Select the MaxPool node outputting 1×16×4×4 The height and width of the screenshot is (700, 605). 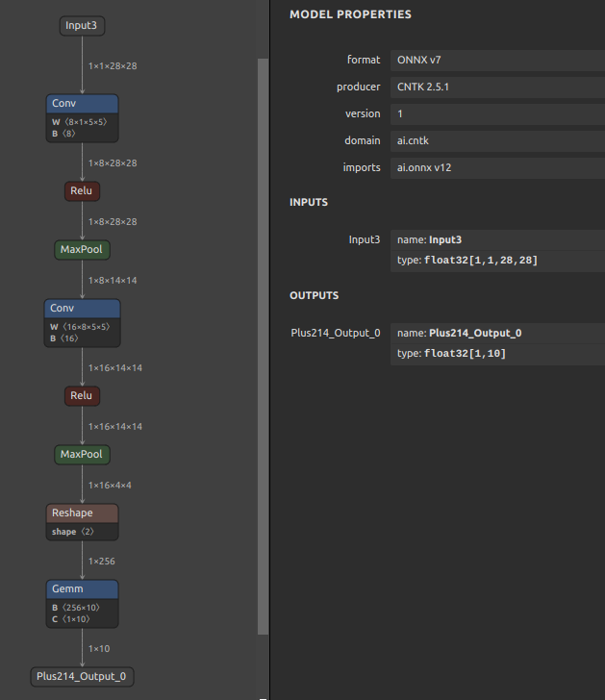pos(82,454)
